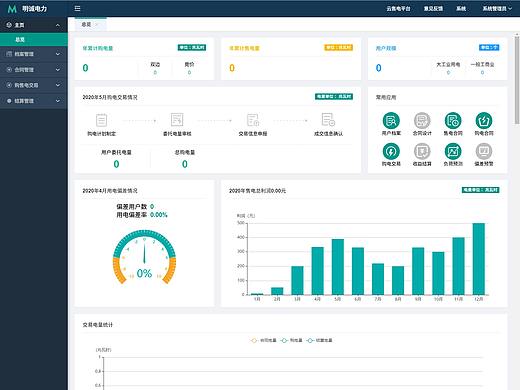This screenshot has height=390, width=520.
Task: Open 云售电平台 in top navigation
Action: 398,9
